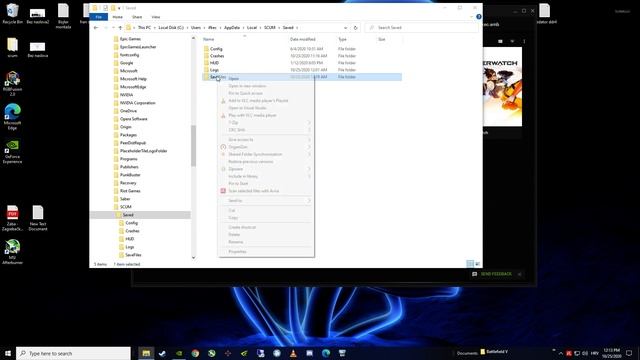The width and height of the screenshot is (640, 360).
Task: Select the scum folder on the desktop
Action: click(x=12, y=47)
